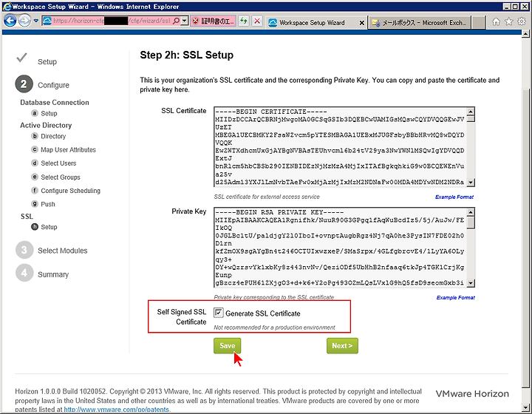This screenshot has height=414, width=532.
Task: Click the page scrollbar up arrow
Action: click(525, 33)
